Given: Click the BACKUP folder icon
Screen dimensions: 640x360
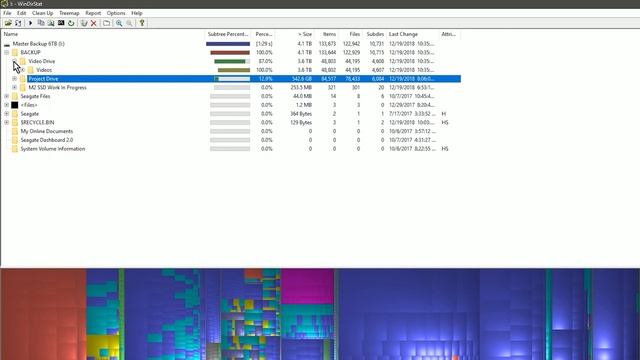Looking at the screenshot, I should [15, 53].
